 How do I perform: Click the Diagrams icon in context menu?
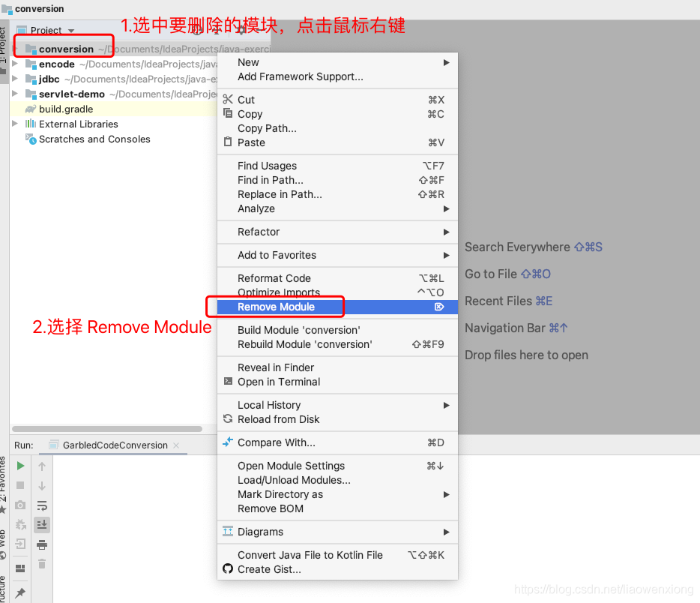228,532
